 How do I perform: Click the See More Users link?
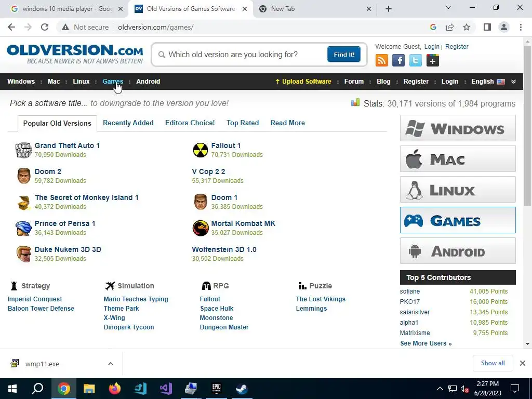[426, 343]
